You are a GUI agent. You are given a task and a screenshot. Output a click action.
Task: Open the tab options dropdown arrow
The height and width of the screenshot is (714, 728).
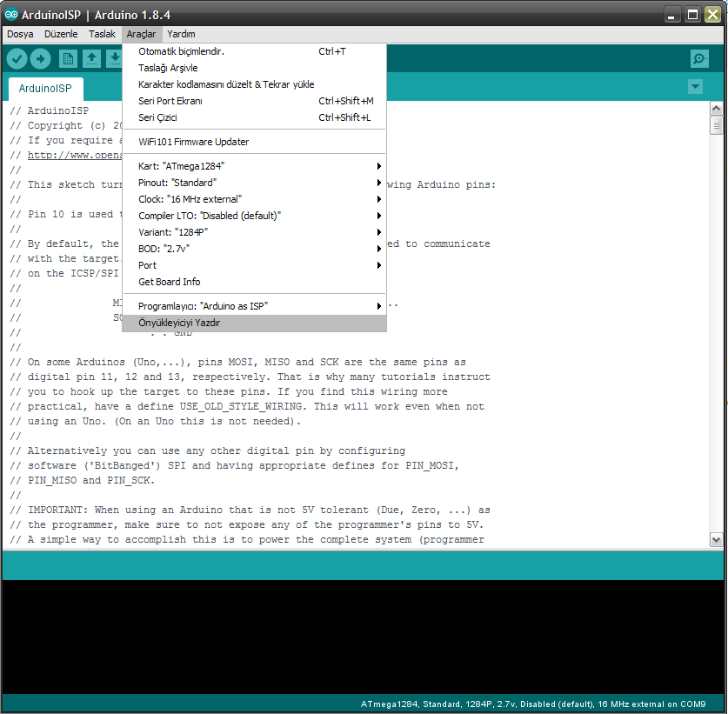(x=694, y=87)
